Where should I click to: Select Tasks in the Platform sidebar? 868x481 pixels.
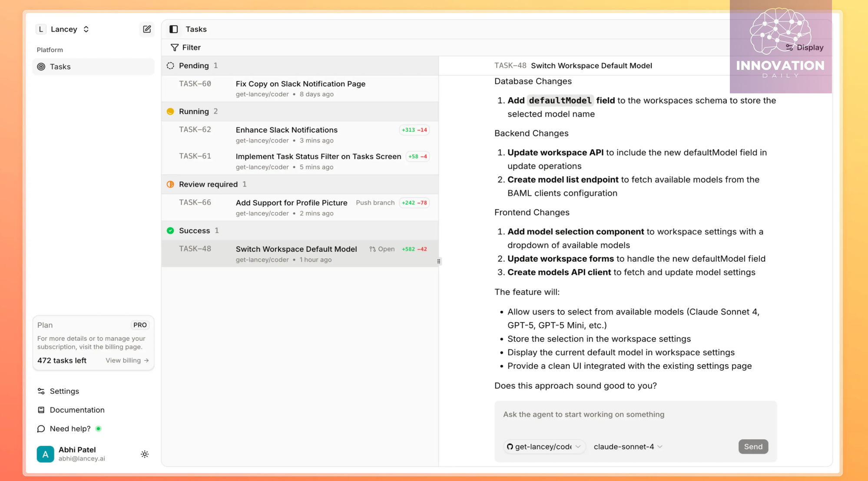60,66
